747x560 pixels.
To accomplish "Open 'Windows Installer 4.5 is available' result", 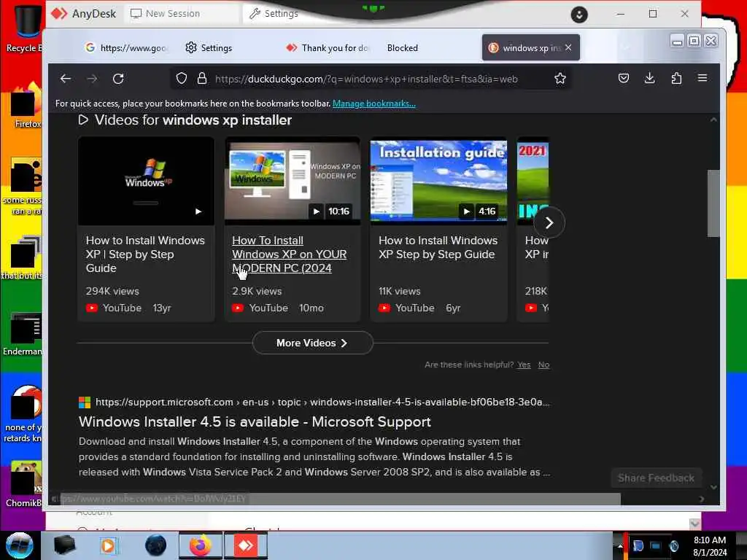I will pos(255,422).
